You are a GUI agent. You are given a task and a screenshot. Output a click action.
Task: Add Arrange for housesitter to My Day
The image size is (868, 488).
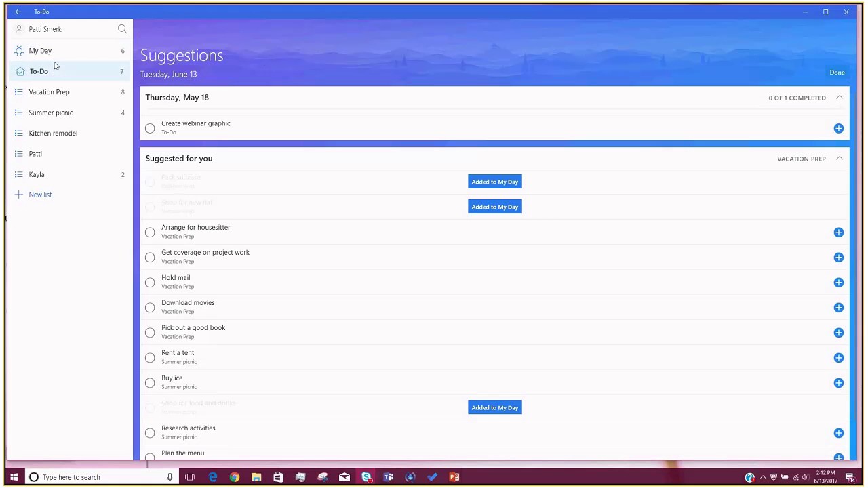[x=838, y=232]
